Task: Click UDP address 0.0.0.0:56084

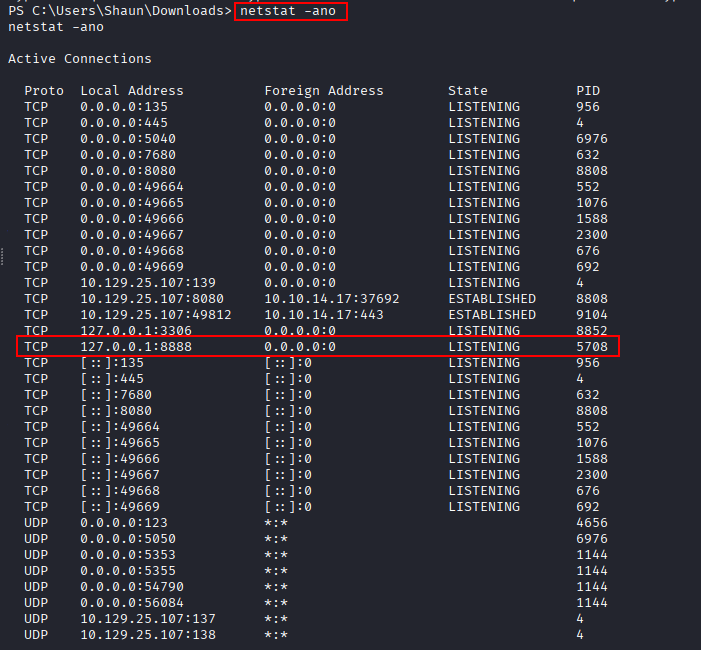Action: point(132,603)
